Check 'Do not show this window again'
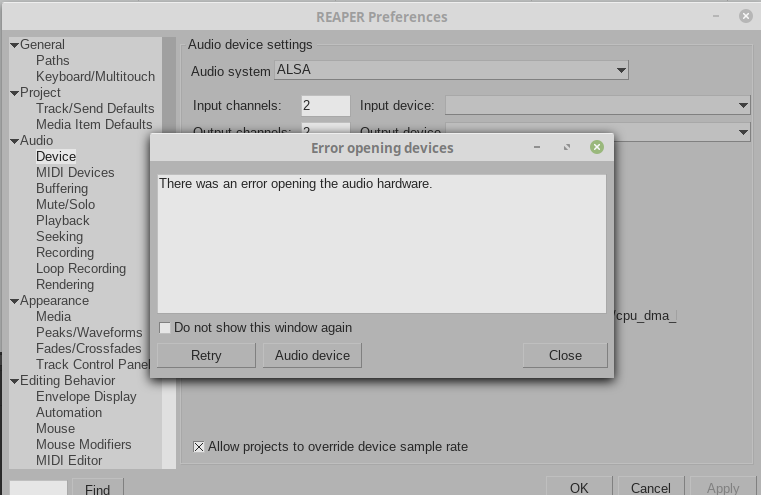Screen dimensions: 761x495 coord(165,328)
